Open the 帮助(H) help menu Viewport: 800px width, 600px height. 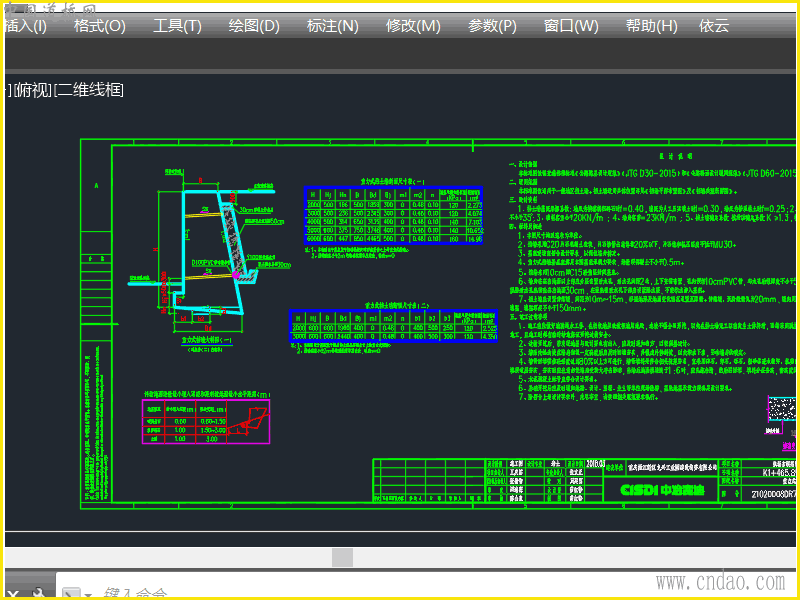651,26
